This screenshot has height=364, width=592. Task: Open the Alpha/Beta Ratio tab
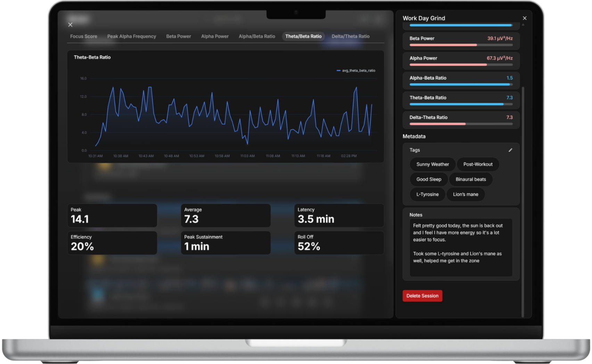[257, 36]
